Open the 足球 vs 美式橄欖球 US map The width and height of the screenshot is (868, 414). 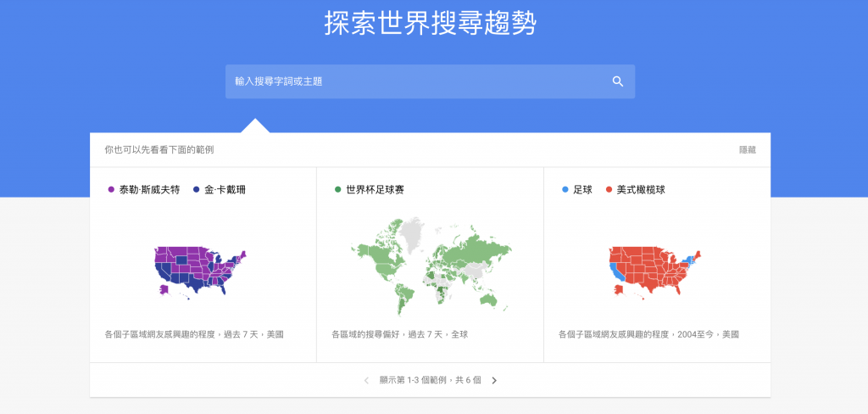point(654,271)
